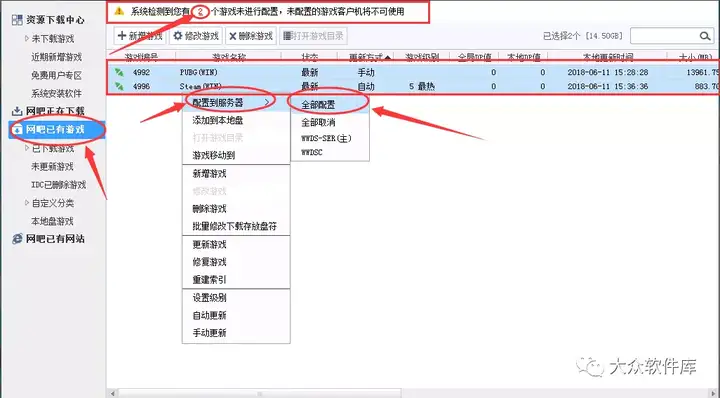The width and height of the screenshot is (720, 398).
Task: Select the game ID 4996 cell
Action: pyautogui.click(x=141, y=86)
